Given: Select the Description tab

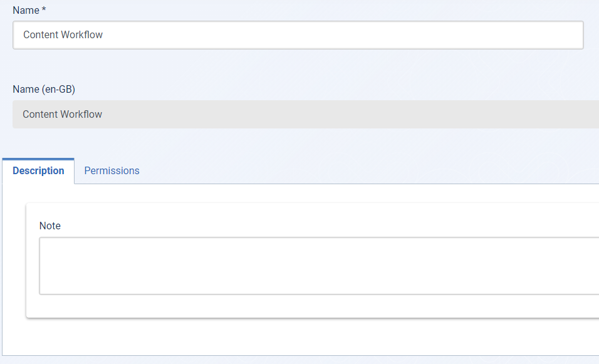Looking at the screenshot, I should (38, 171).
